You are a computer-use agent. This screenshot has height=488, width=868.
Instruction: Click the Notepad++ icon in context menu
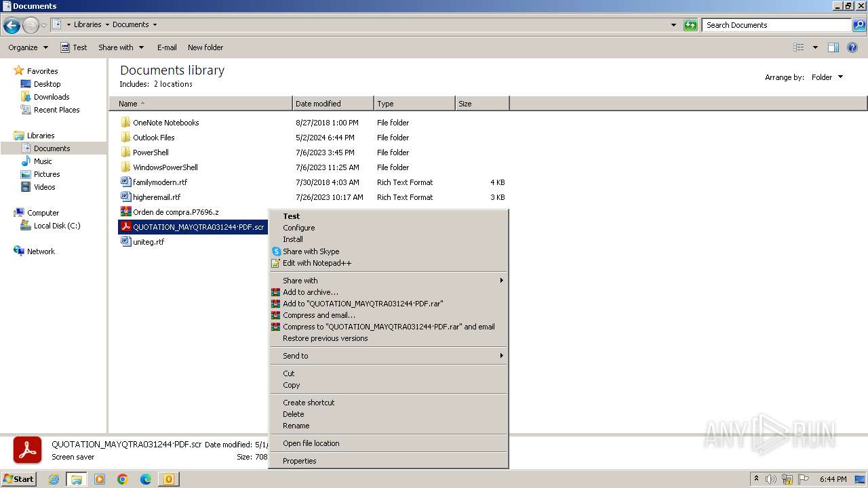[276, 263]
